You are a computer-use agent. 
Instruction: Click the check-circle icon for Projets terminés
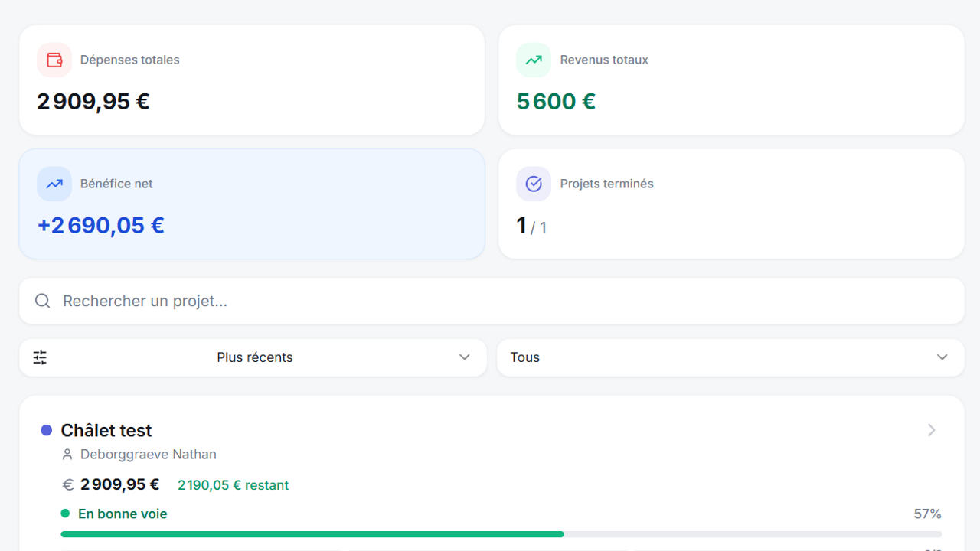534,184
